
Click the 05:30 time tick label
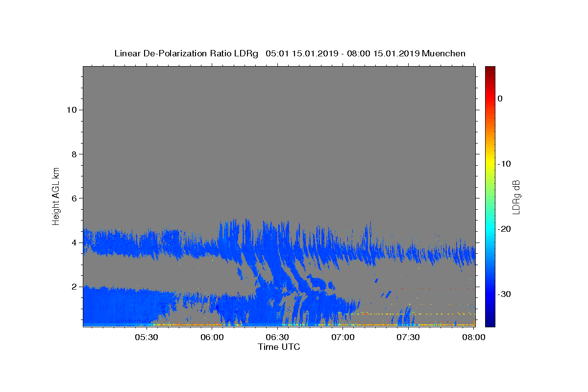click(147, 337)
